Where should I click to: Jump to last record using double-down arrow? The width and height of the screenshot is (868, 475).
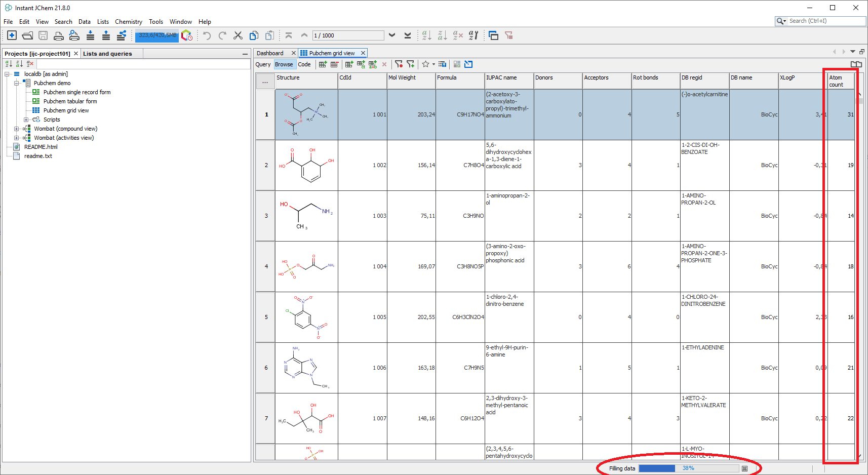pos(408,35)
